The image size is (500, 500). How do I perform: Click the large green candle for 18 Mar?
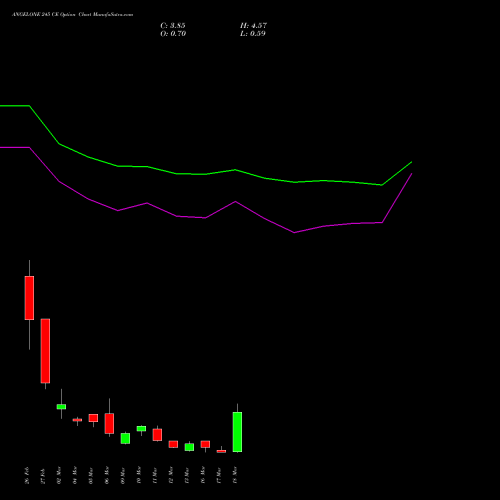point(237,432)
